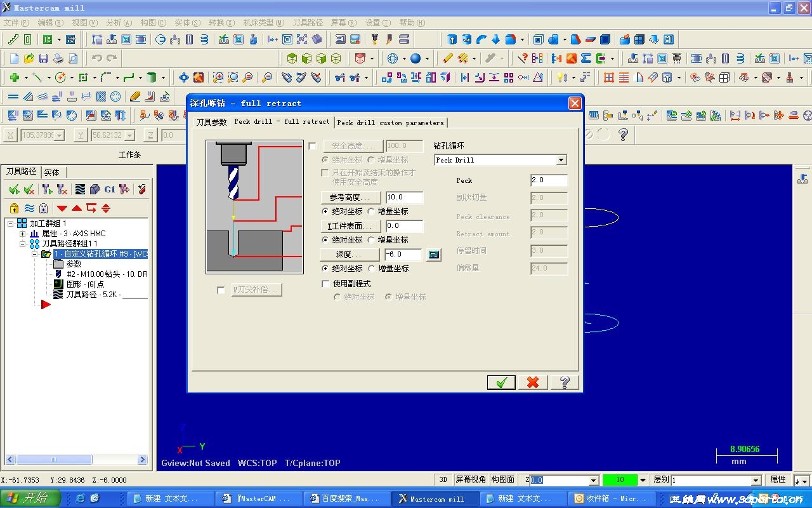Open the depth calculator icon beside depth field
Viewport: 812px width, 508px height.
point(434,255)
